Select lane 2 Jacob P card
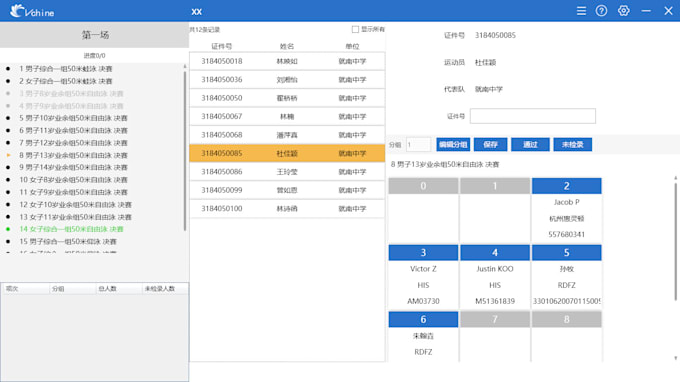Viewport: 680px width, 382px height. tap(566, 210)
